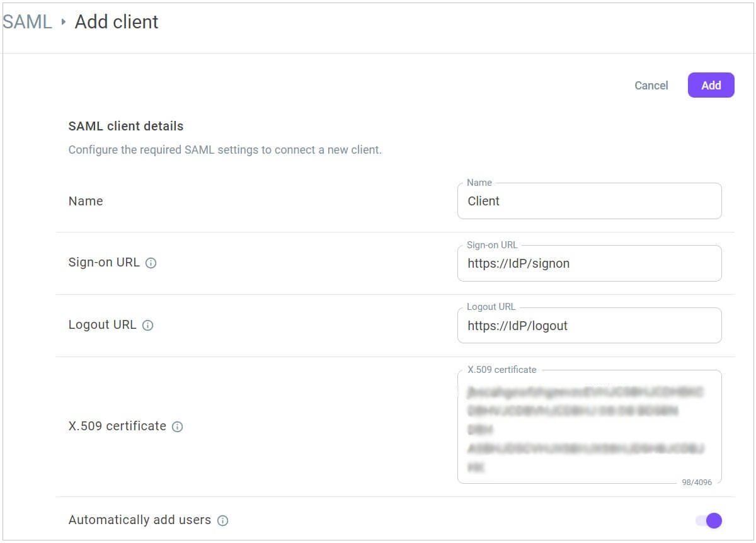The width and height of the screenshot is (756, 543).
Task: Toggle the Automatically add users switch
Action: point(709,520)
